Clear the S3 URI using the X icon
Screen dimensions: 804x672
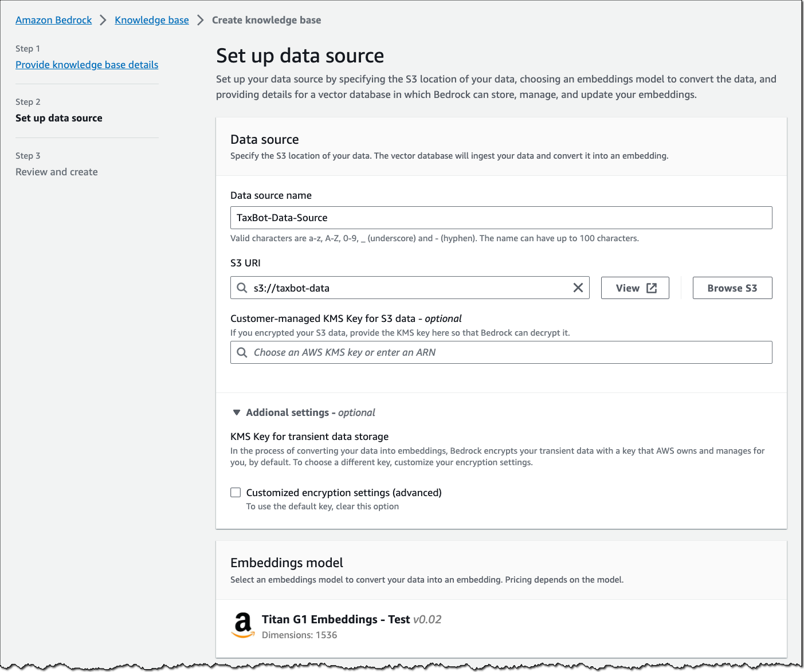click(578, 288)
